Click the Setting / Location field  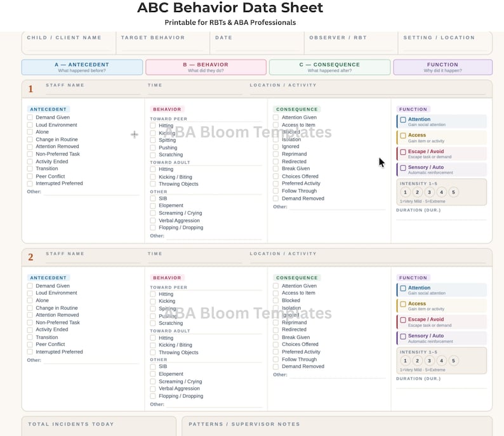click(445, 43)
